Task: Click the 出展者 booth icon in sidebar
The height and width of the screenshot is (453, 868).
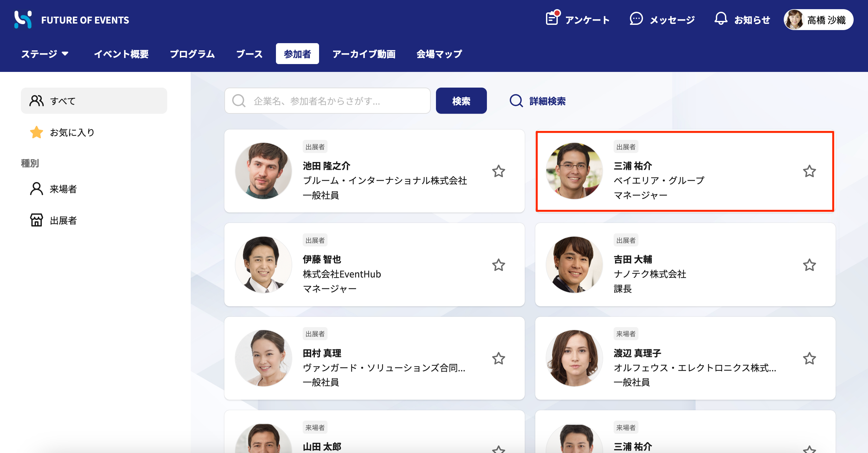Action: click(36, 220)
